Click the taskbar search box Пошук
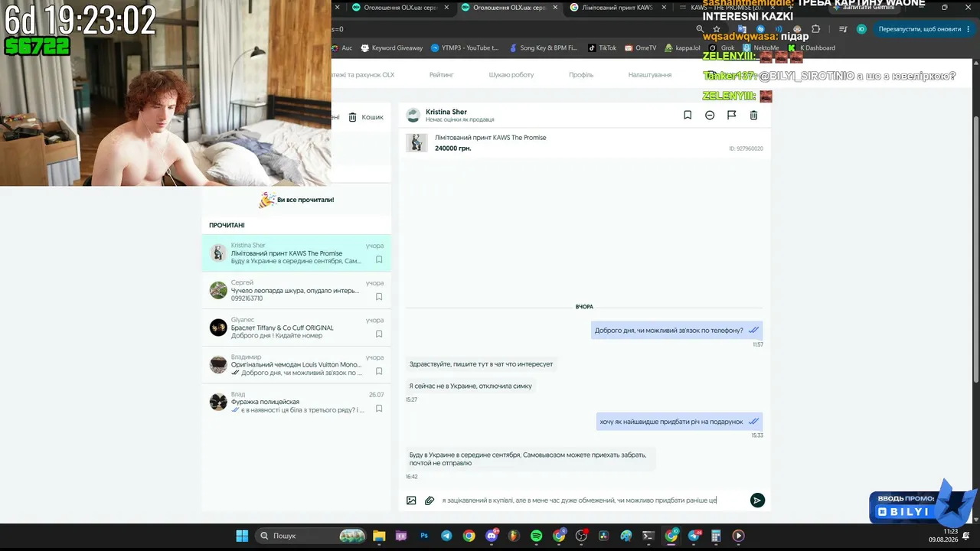The image size is (980, 551). click(x=312, y=536)
